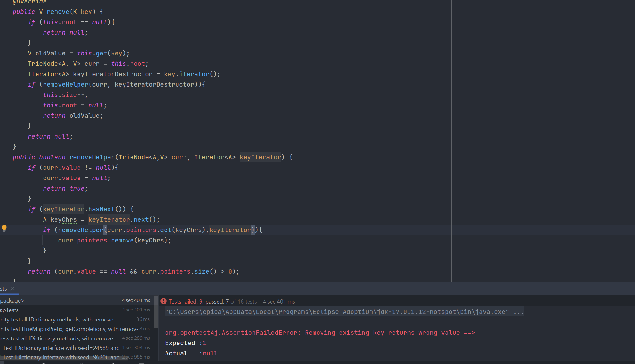Click the remove method name in signature

pyautogui.click(x=58, y=12)
